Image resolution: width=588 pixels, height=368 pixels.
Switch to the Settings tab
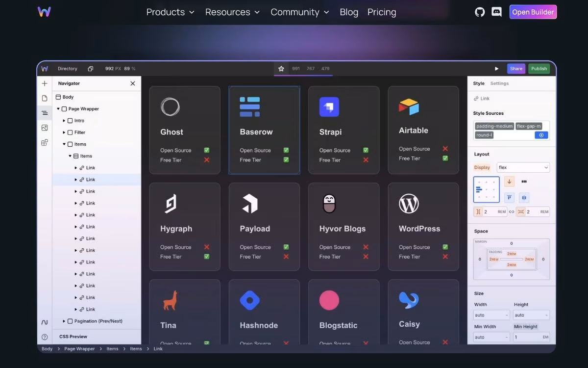[499, 83]
